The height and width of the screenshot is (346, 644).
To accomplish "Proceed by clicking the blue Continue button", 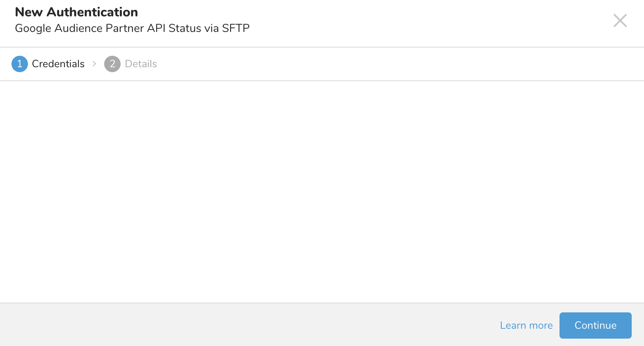I will [x=595, y=326].
